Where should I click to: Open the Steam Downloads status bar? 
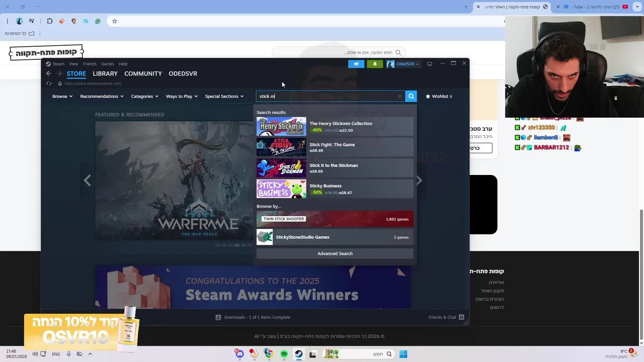253,317
